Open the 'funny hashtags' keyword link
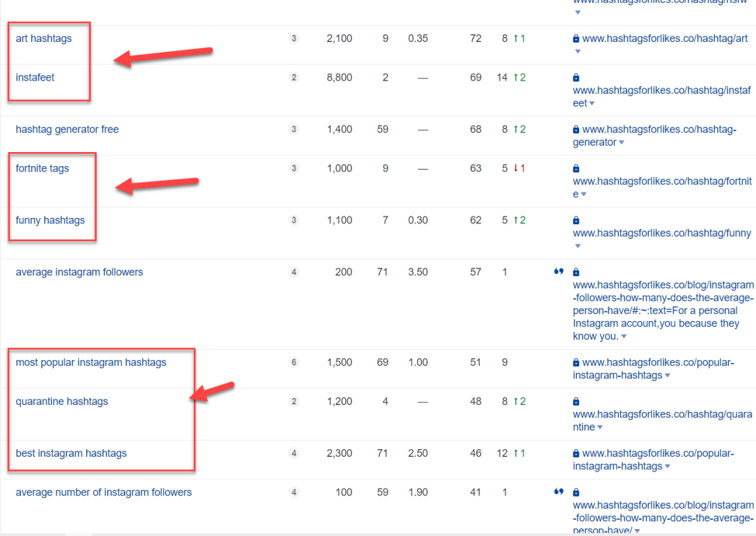 pos(50,221)
